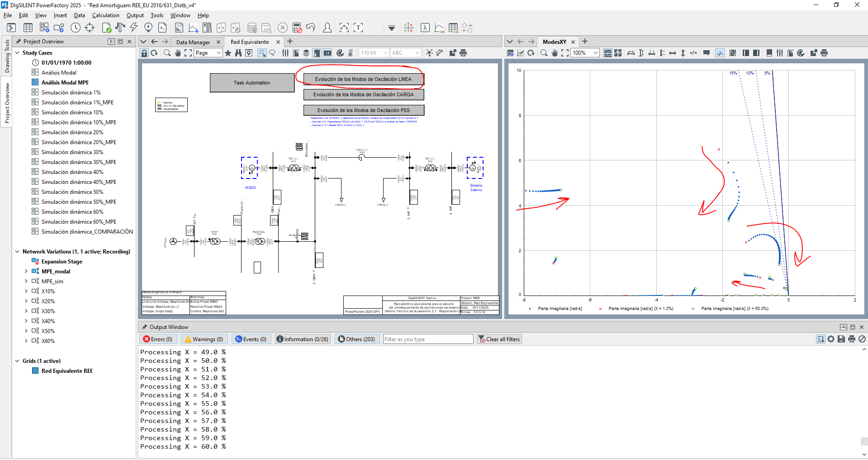Click the undo arrow in main toolbar

pos(311,28)
